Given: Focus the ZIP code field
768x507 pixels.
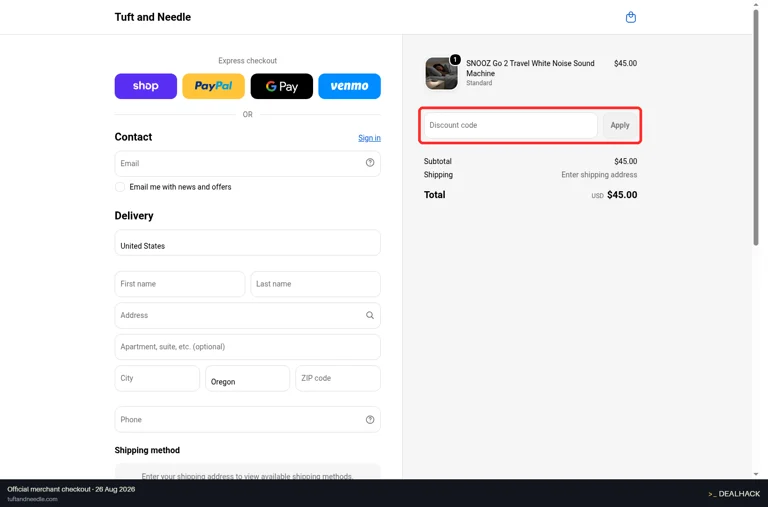Looking at the screenshot, I should (x=338, y=378).
